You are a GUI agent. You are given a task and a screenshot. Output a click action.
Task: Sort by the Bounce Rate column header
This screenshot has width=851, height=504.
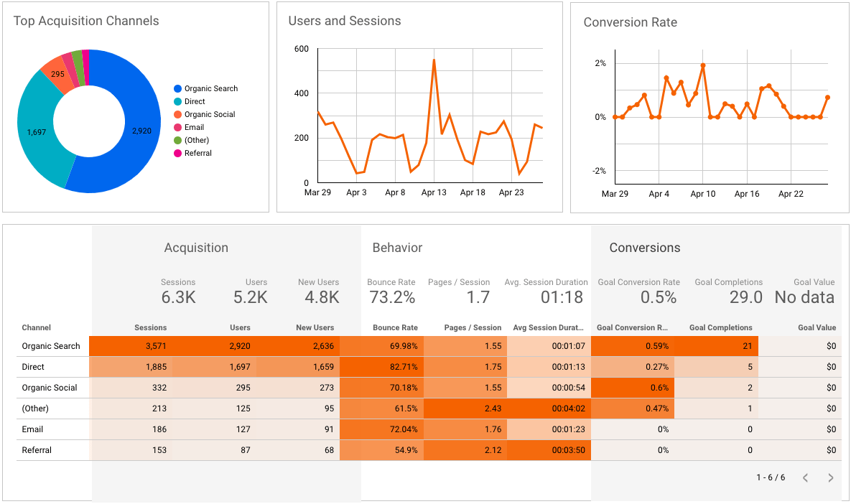395,327
